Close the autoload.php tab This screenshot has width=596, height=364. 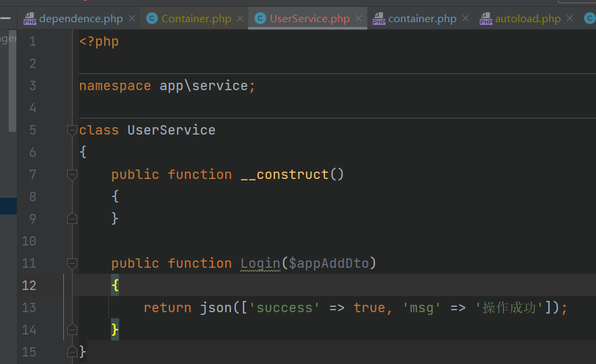(x=569, y=18)
